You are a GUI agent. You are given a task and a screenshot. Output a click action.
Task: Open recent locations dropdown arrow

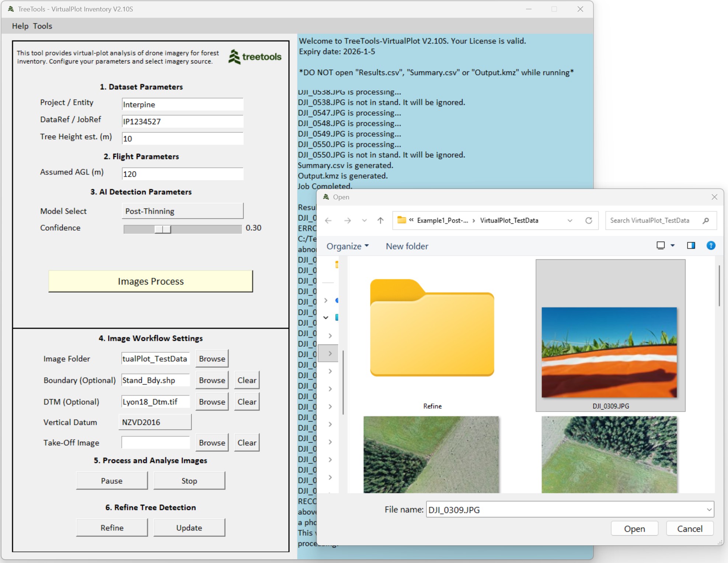[x=364, y=220]
